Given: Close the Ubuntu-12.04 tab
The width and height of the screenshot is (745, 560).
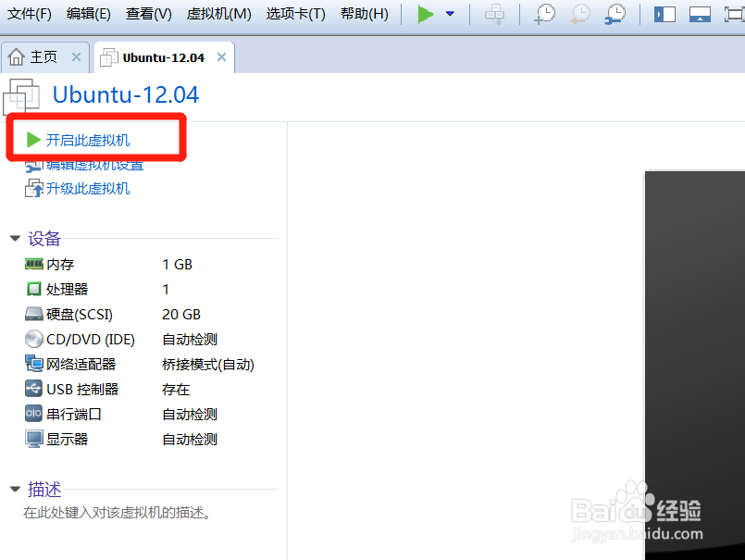Looking at the screenshot, I should coord(221,57).
